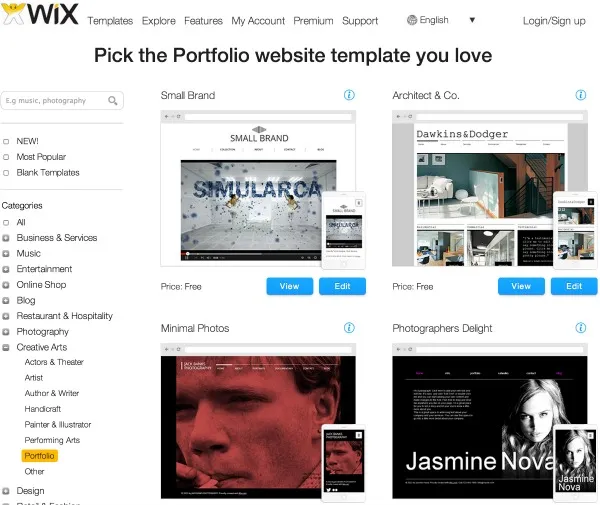Collapse the Creative Arts category
The height and width of the screenshot is (505, 600).
tap(6, 347)
